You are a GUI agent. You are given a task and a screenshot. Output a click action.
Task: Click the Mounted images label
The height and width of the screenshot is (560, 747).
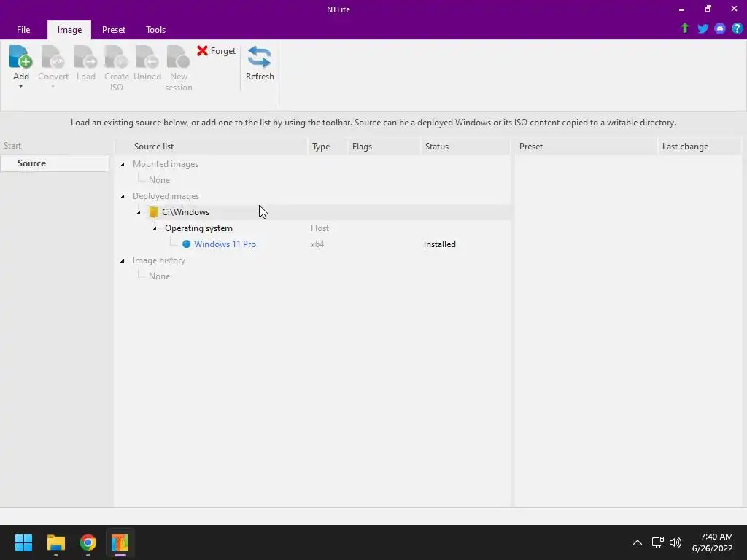[x=166, y=164]
